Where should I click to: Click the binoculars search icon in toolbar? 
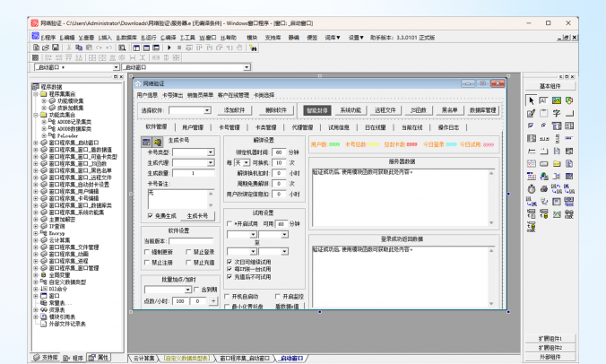coord(253,48)
